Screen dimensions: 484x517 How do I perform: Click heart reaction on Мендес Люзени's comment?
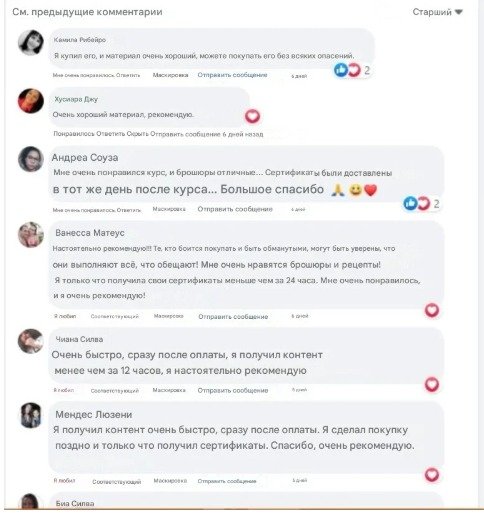tap(432, 475)
